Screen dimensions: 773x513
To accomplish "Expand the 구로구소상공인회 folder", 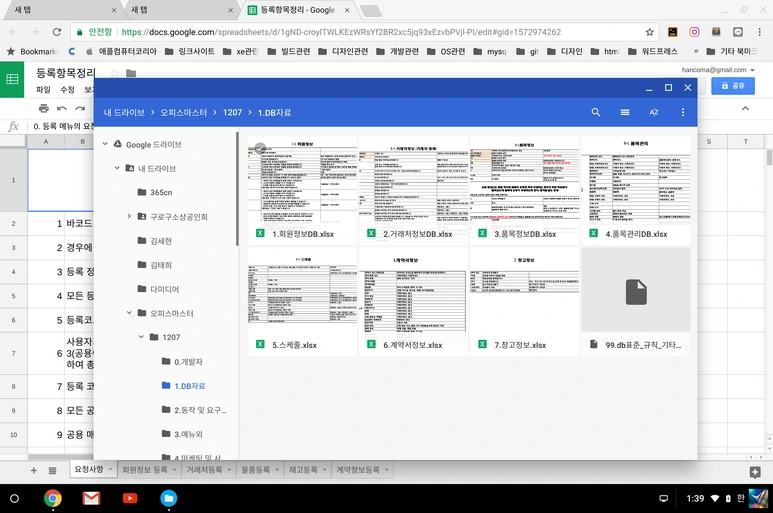I will click(x=129, y=216).
